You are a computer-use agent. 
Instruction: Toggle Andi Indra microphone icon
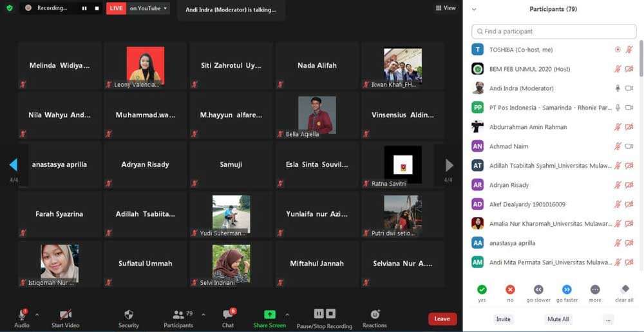(x=618, y=88)
